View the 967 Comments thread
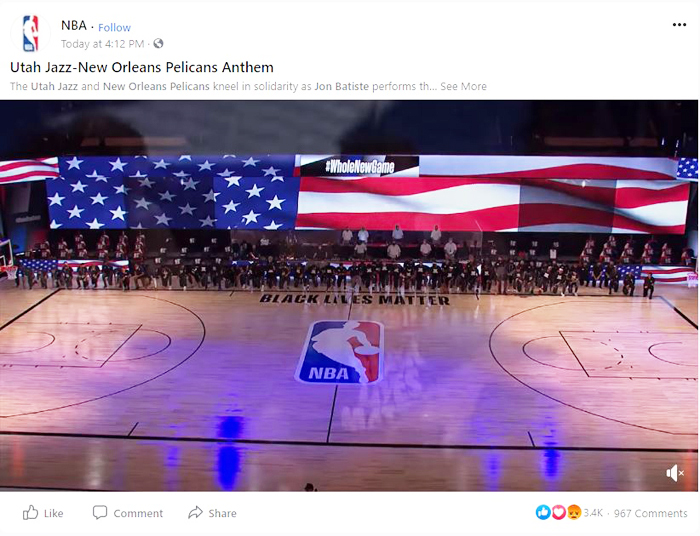 (650, 513)
